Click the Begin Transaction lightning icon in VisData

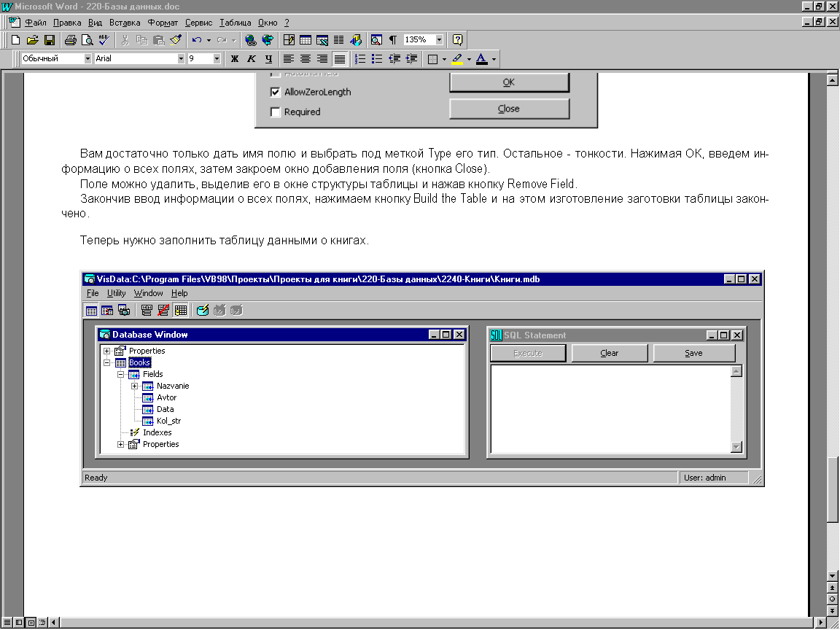point(203,310)
